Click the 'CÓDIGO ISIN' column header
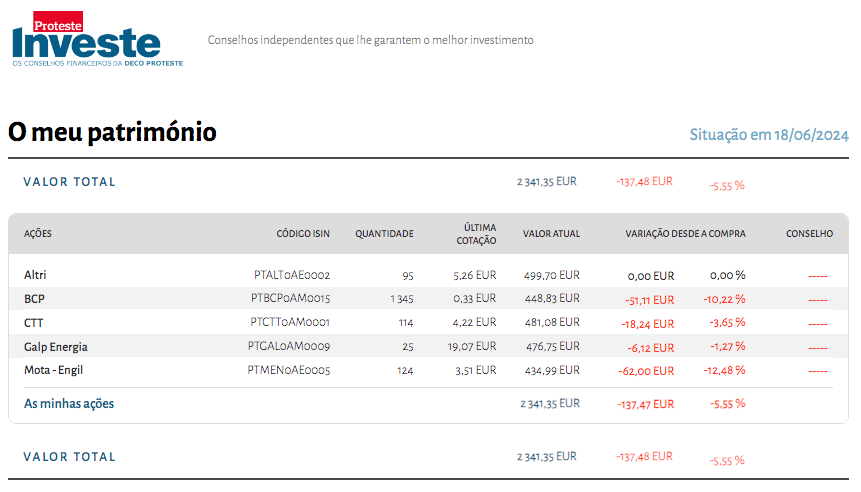This screenshot has height=492, width=861. point(303,234)
